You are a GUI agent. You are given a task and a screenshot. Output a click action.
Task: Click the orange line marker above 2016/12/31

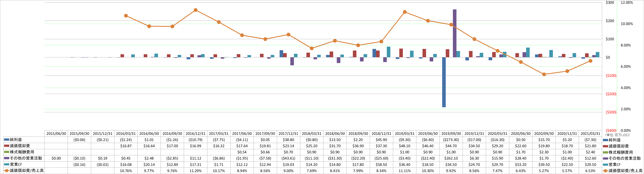point(196,10)
